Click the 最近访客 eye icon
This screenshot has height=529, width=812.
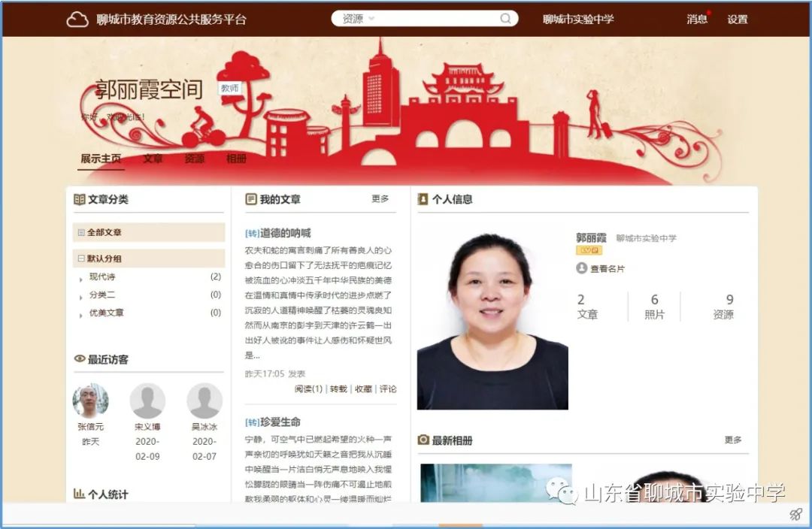tap(79, 358)
